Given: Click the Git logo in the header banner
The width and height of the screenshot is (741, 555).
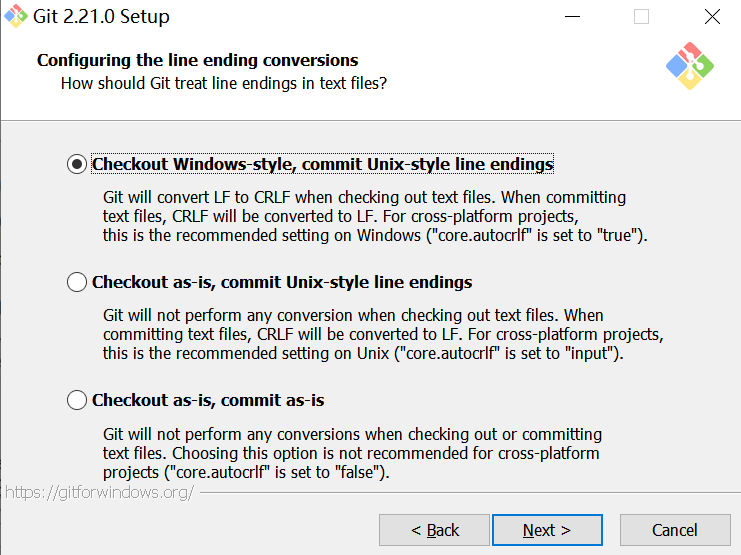Looking at the screenshot, I should pos(689,66).
